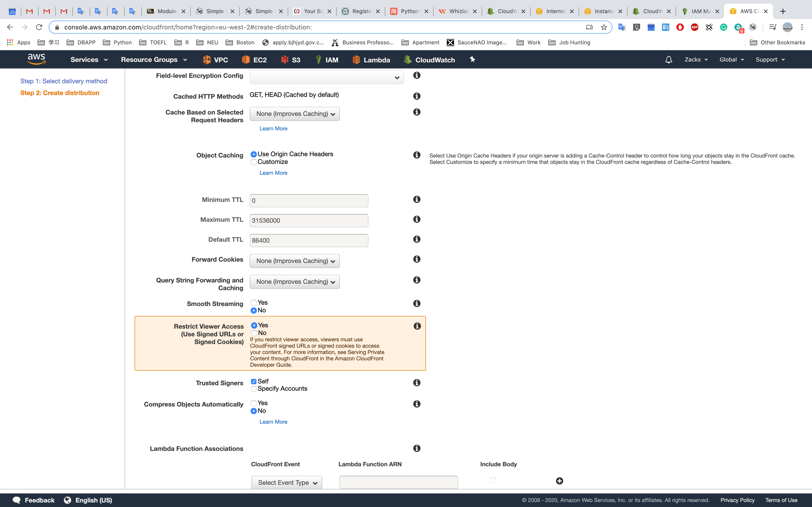
Task: Open the Services menu
Action: 89,60
